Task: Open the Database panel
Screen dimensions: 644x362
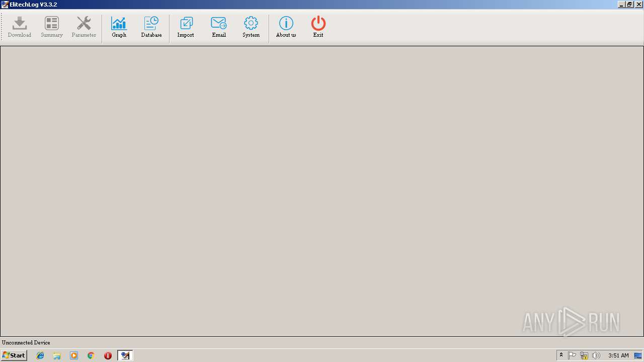Action: point(151,27)
